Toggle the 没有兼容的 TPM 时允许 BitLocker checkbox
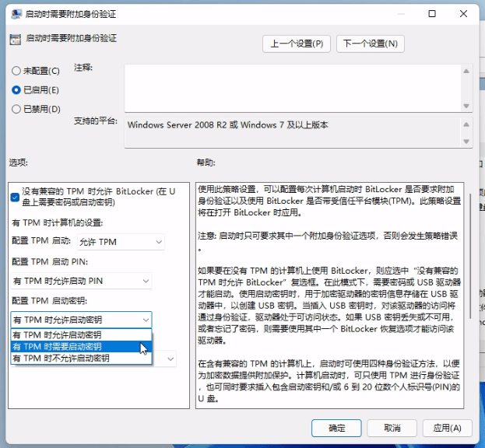Screen dimensions: 485x448 point(15,197)
